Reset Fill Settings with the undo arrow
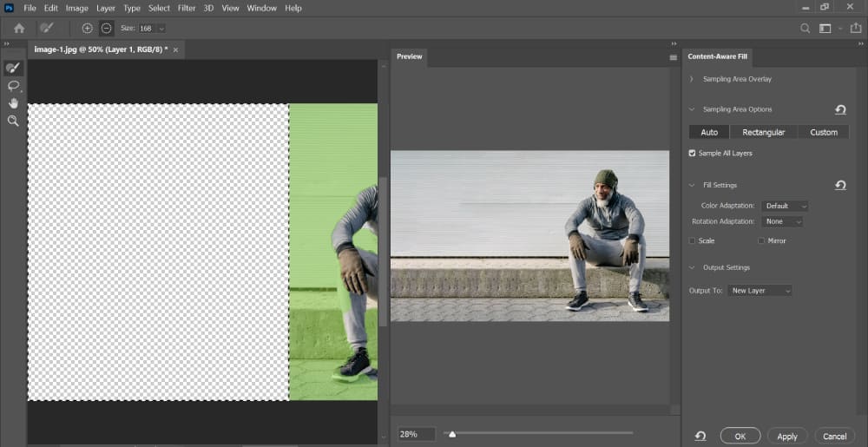The width and height of the screenshot is (868, 447). coord(839,185)
